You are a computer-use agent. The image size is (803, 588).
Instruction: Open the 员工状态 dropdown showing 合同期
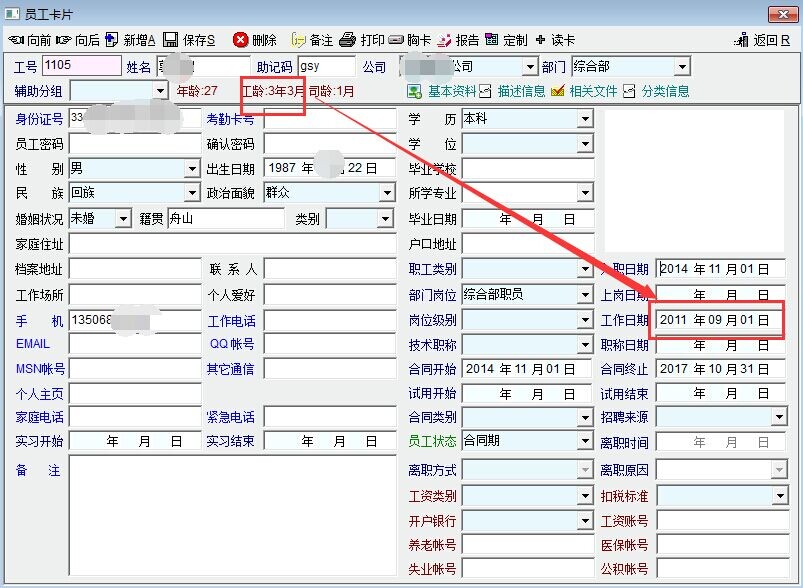click(585, 441)
